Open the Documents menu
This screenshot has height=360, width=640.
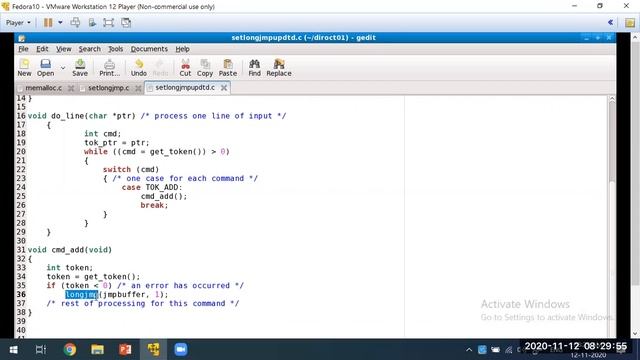click(x=149, y=49)
